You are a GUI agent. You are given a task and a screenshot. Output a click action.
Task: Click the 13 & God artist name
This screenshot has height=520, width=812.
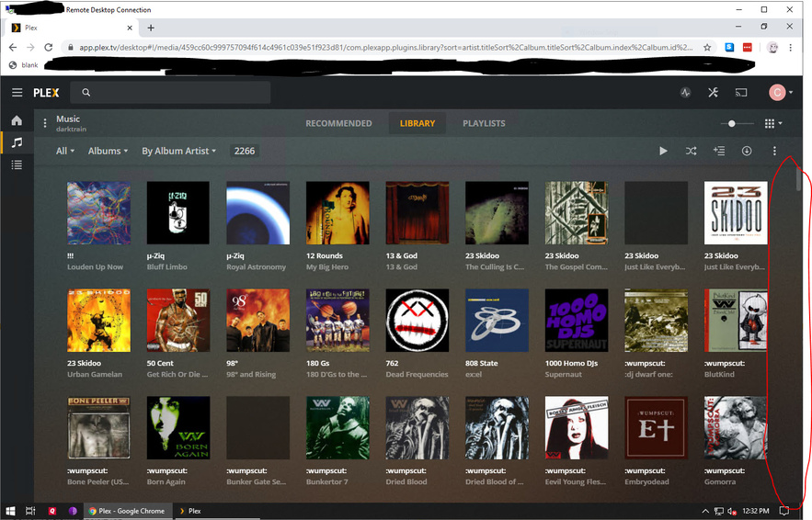pos(401,255)
